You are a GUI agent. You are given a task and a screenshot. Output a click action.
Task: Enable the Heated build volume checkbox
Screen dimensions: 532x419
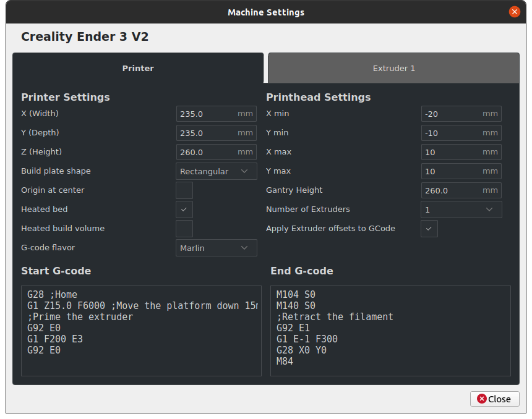(184, 229)
